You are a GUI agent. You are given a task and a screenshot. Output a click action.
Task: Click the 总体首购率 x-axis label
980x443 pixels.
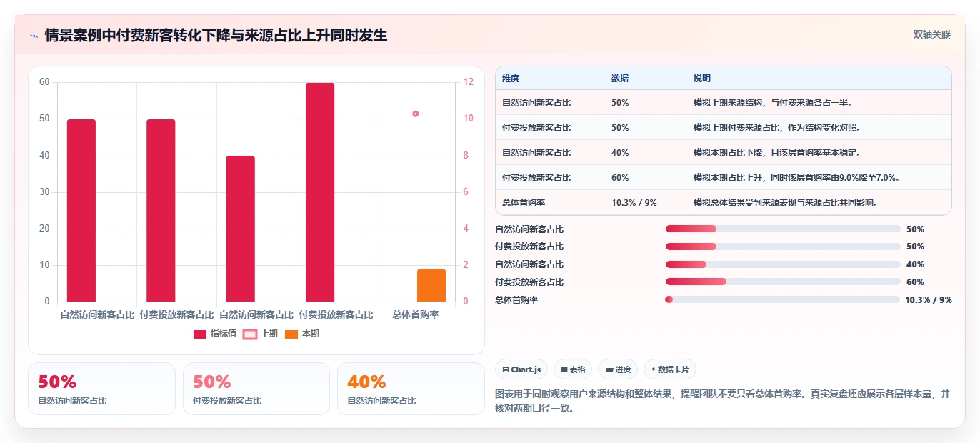[416, 315]
